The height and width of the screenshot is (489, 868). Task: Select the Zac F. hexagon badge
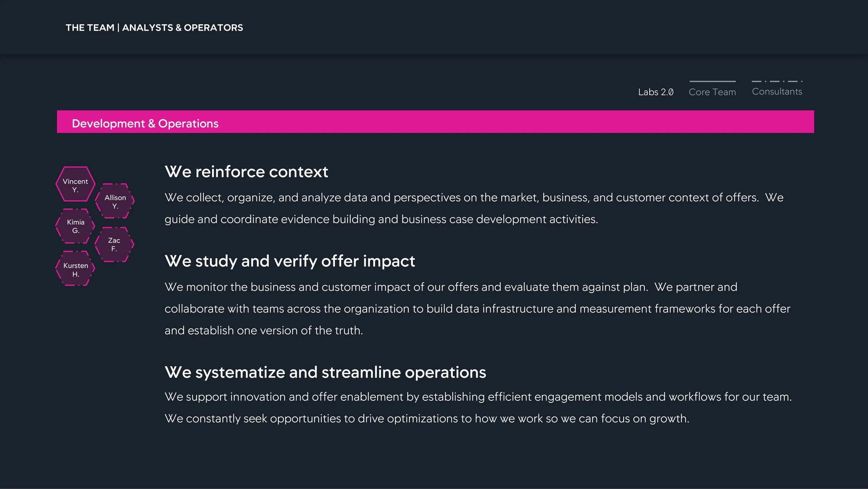pos(114,244)
